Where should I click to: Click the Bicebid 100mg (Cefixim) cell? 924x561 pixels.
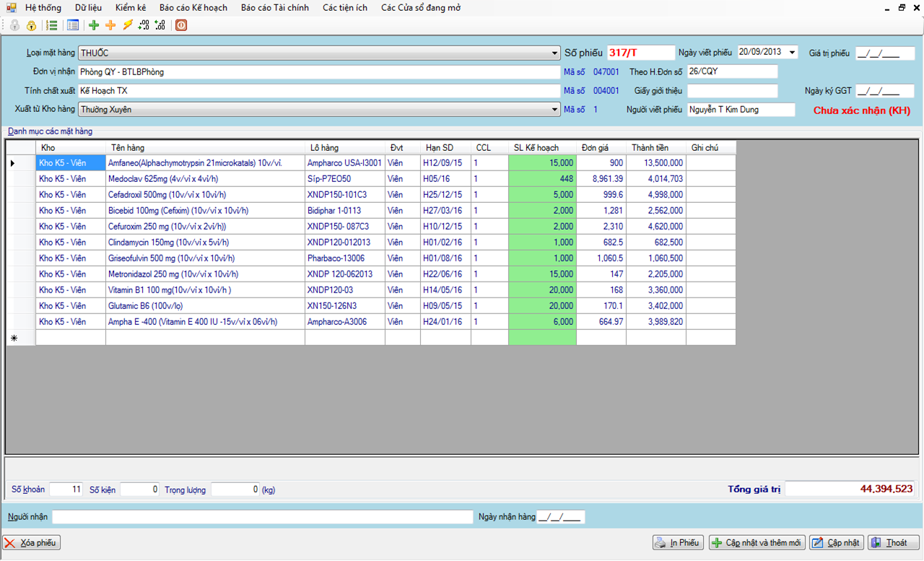205,211
